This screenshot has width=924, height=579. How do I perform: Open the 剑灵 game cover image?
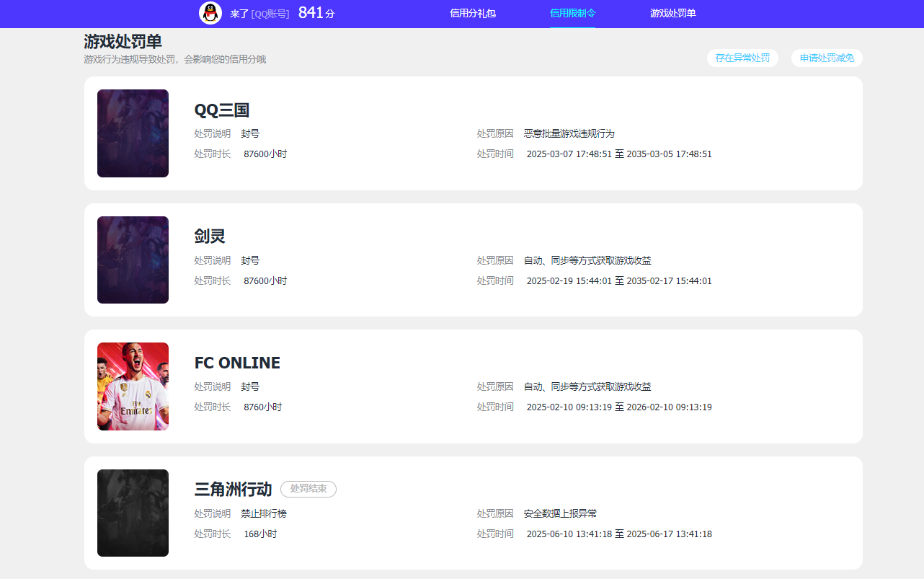(133, 260)
